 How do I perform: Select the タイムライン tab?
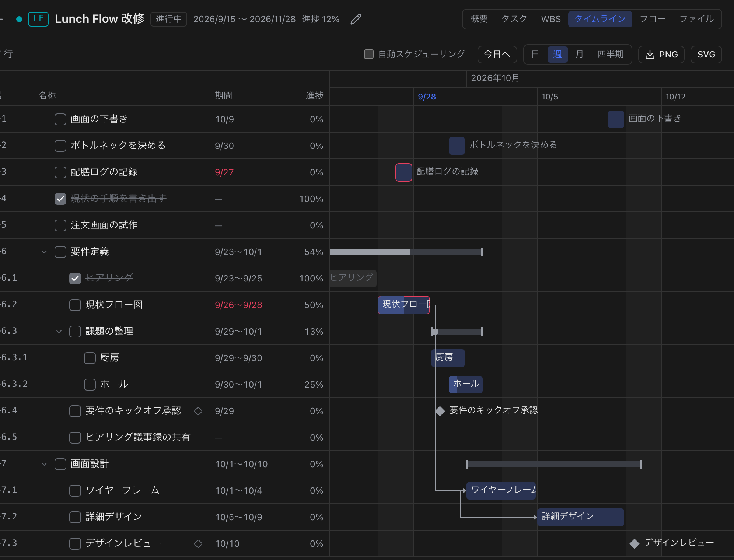(600, 19)
